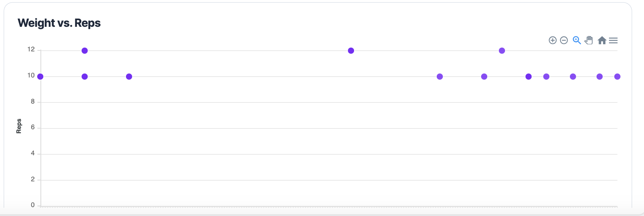Click the third data point from the right
The width and height of the screenshot is (644, 216).
coord(573,77)
